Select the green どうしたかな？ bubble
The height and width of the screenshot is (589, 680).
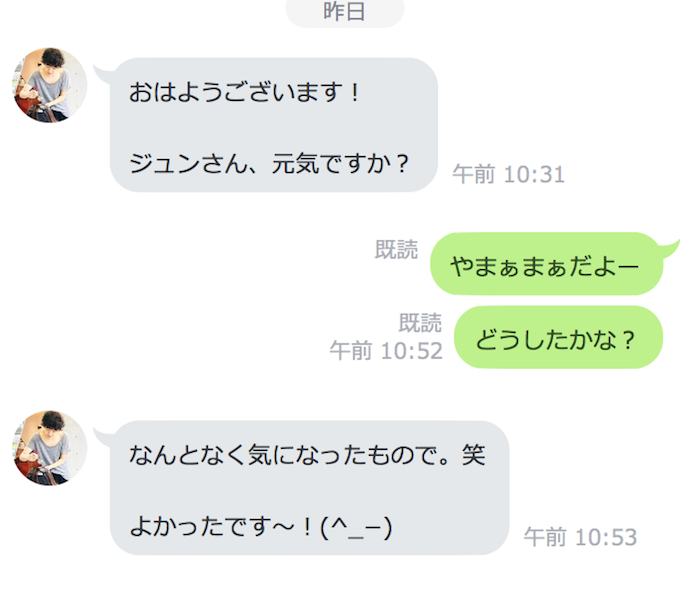pyautogui.click(x=559, y=337)
